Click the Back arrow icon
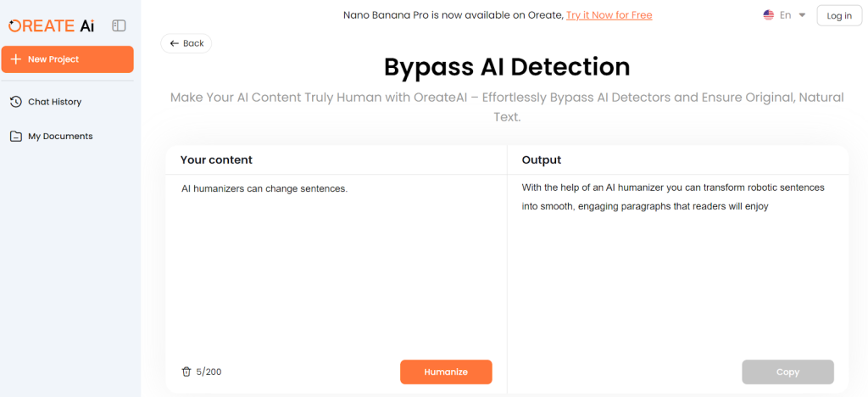Viewport: 868px width, 397px height. point(175,43)
